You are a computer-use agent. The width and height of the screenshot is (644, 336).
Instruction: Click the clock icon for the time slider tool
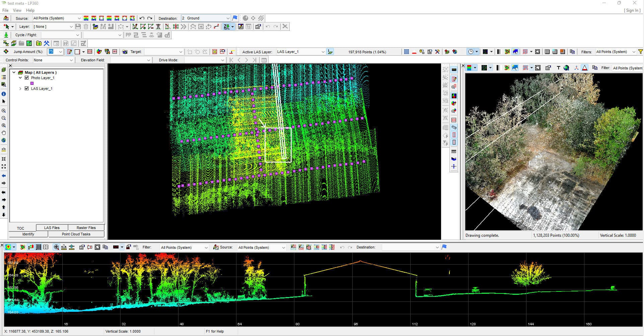click(471, 51)
